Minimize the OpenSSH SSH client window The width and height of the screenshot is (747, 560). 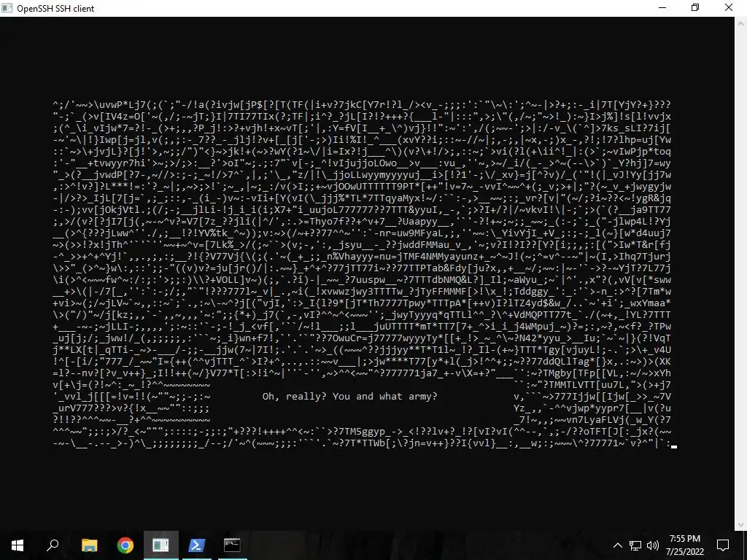click(x=662, y=8)
